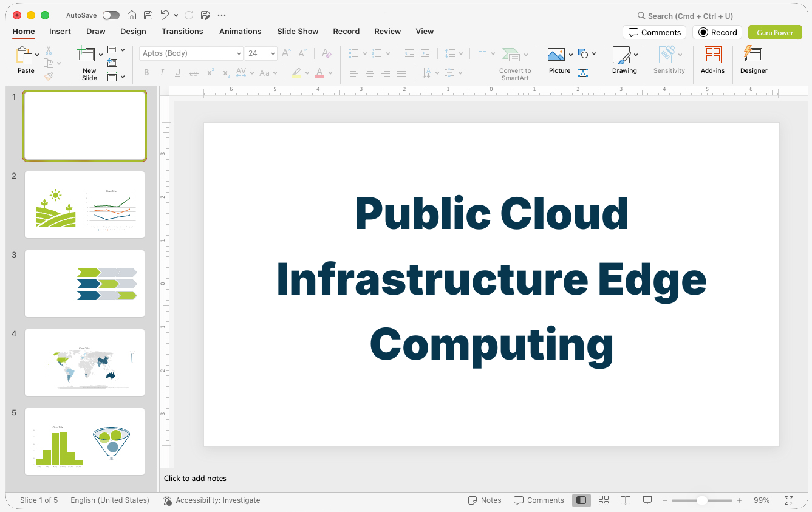Click the more options ellipsis in title bar
812x512 pixels.
[x=222, y=15]
